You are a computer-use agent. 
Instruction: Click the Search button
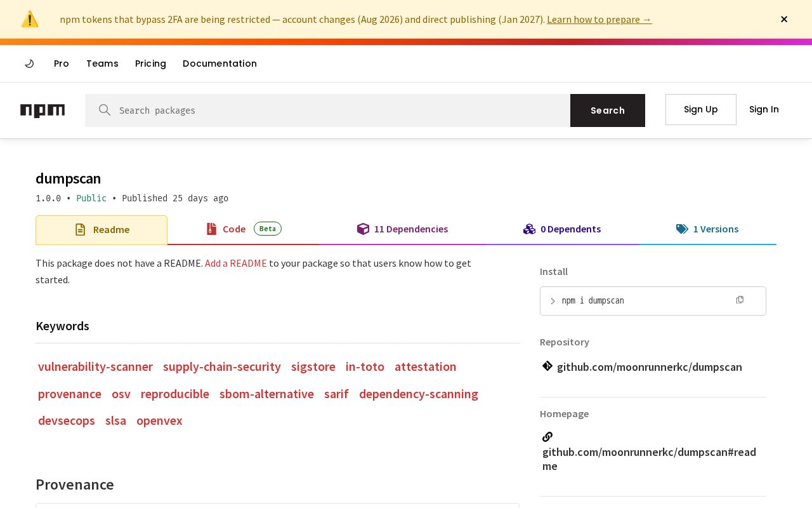point(608,110)
